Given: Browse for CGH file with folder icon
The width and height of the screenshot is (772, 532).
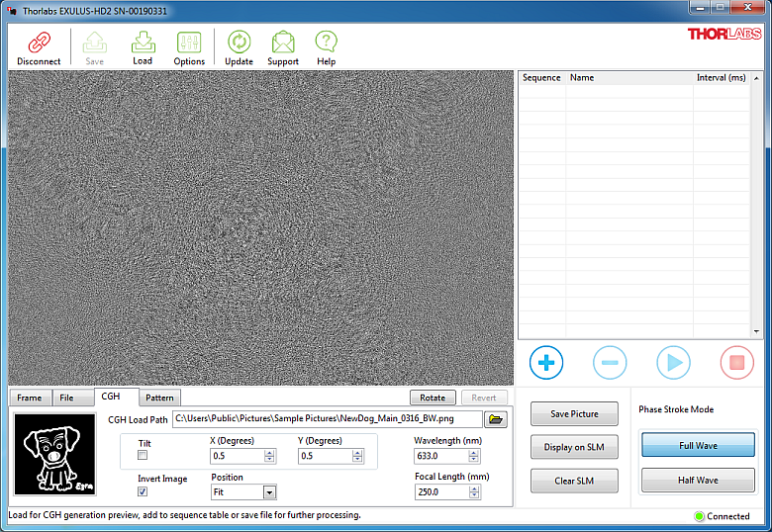Looking at the screenshot, I should coord(496,419).
